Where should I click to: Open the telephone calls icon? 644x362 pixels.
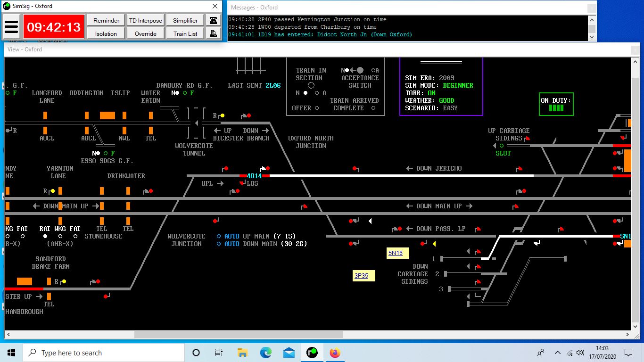214,20
